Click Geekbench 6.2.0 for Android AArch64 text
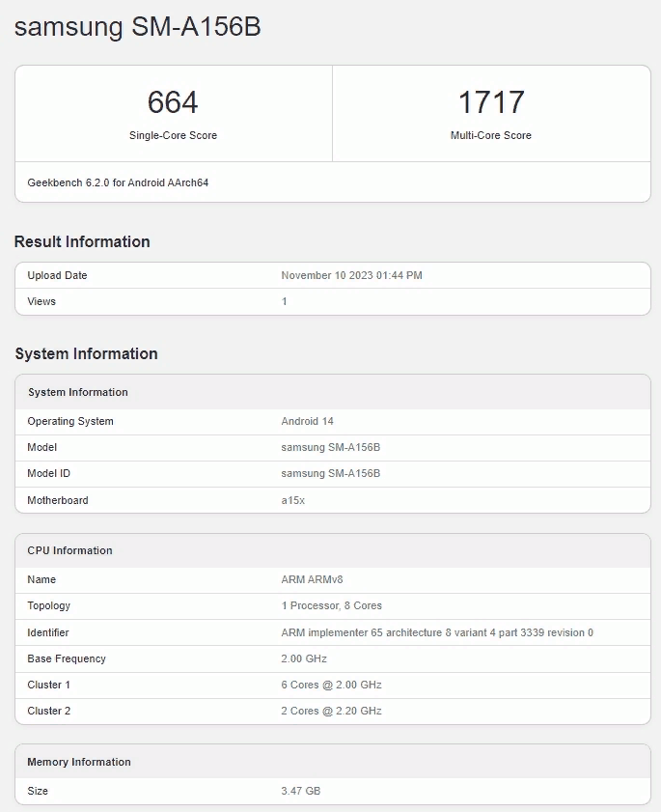Viewport: 661px width, 812px height. [118, 182]
